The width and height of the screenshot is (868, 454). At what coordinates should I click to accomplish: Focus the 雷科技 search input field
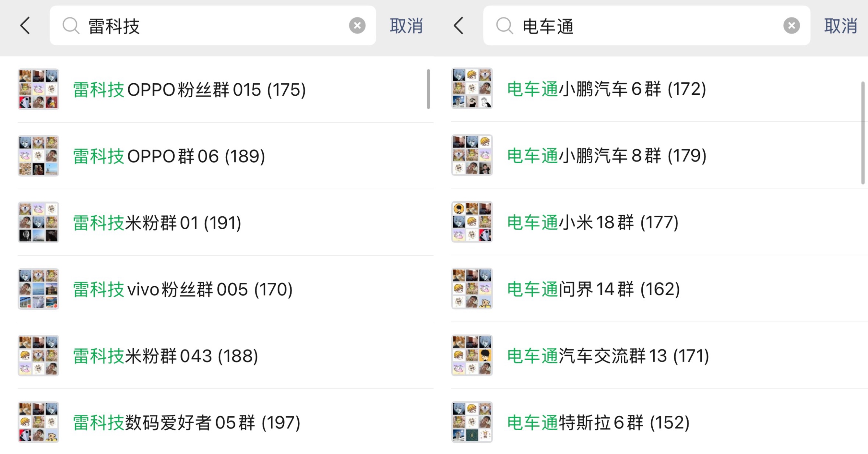click(216, 26)
